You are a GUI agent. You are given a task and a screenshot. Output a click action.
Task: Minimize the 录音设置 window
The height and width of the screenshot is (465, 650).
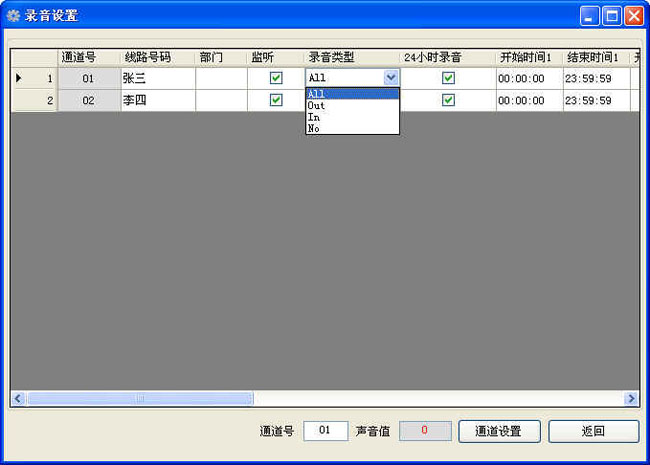click(x=590, y=15)
